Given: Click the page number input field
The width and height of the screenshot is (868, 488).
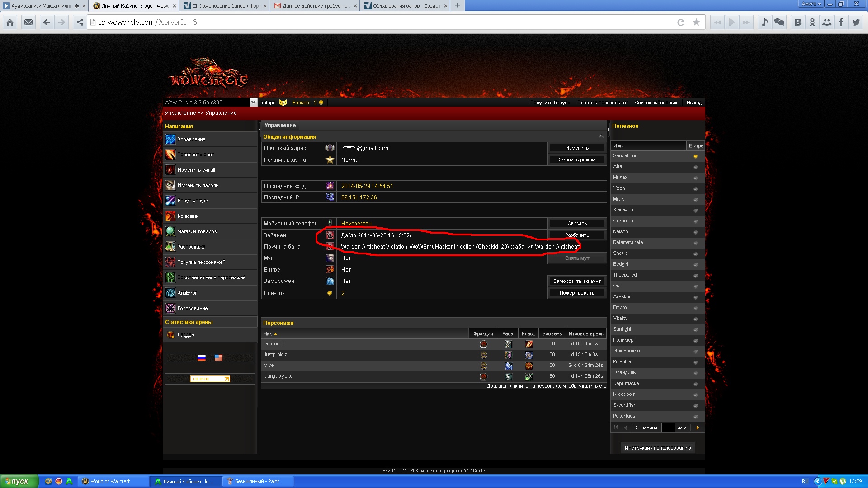Looking at the screenshot, I should click(x=667, y=427).
